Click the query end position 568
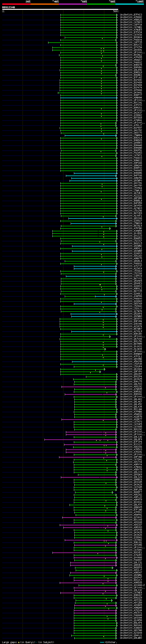The height and width of the screenshot is (644, 146). [115, 11]
